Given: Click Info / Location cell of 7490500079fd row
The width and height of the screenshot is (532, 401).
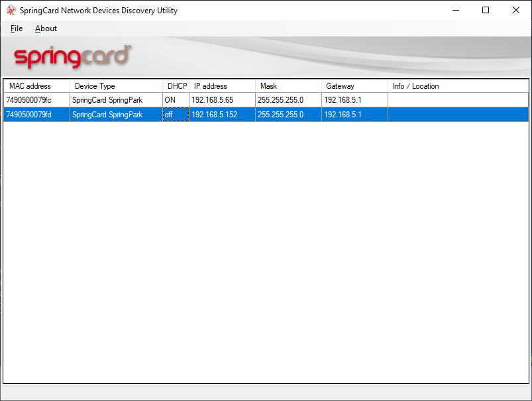Looking at the screenshot, I should pos(458,115).
